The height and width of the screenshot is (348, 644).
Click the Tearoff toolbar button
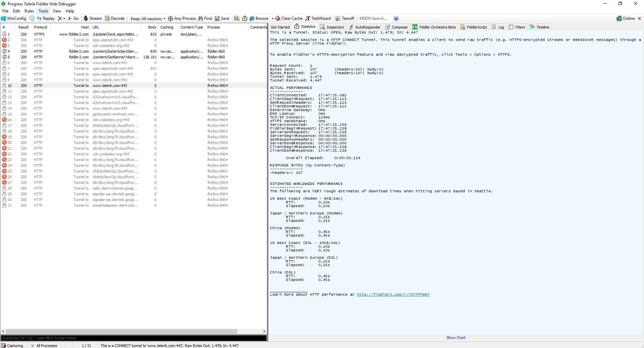(x=345, y=18)
